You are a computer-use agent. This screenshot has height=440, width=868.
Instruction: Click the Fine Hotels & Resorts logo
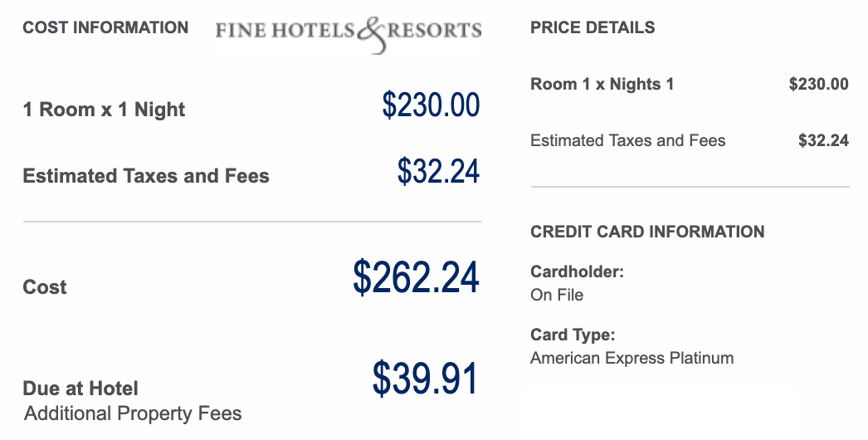tap(348, 31)
